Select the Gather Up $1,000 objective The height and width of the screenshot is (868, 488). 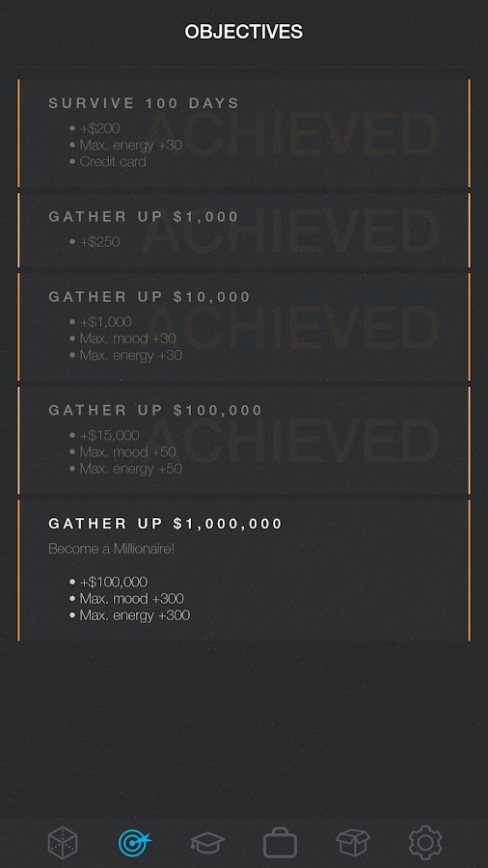pyautogui.click(x=244, y=231)
